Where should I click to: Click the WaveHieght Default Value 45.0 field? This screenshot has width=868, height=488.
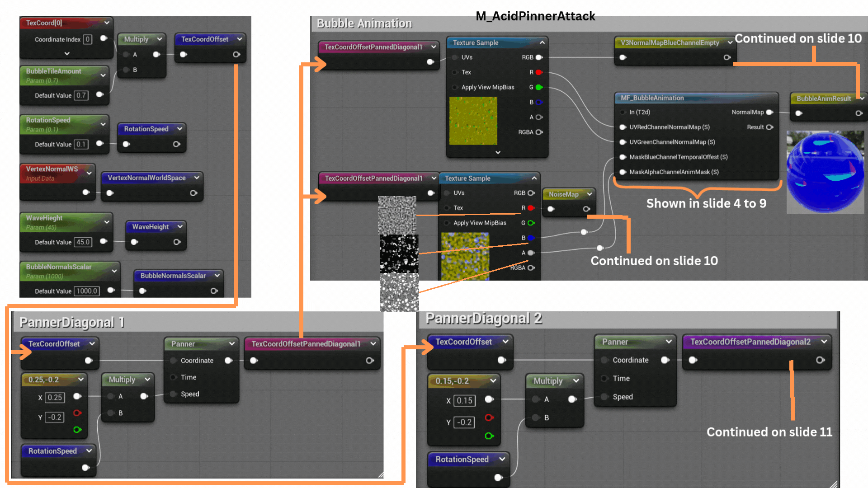point(83,242)
